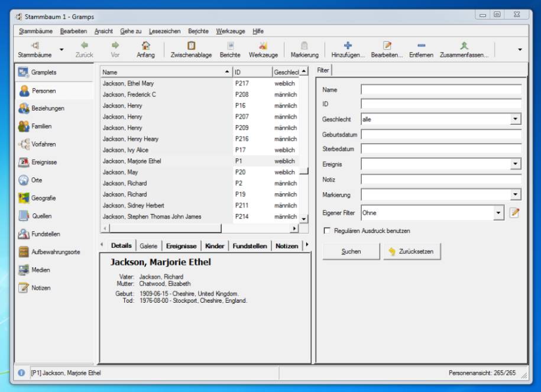This screenshot has width=541, height=392.
Task: Expand the Ereignis combo box
Action: [515, 164]
